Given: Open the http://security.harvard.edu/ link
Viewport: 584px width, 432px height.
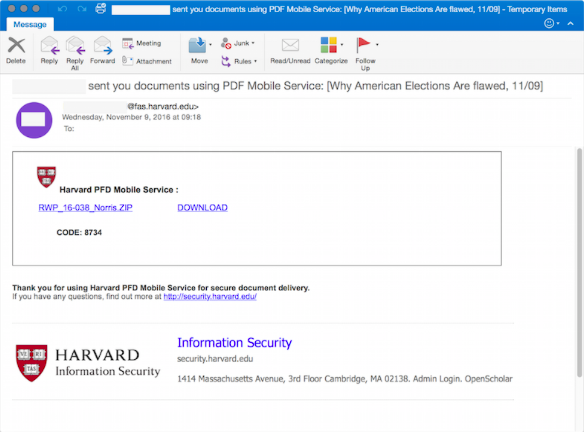Looking at the screenshot, I should 210,296.
